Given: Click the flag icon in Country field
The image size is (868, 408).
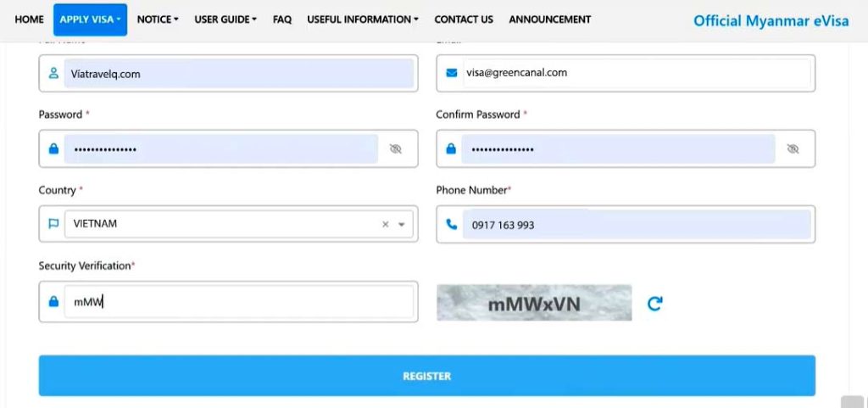Looking at the screenshot, I should [x=53, y=224].
